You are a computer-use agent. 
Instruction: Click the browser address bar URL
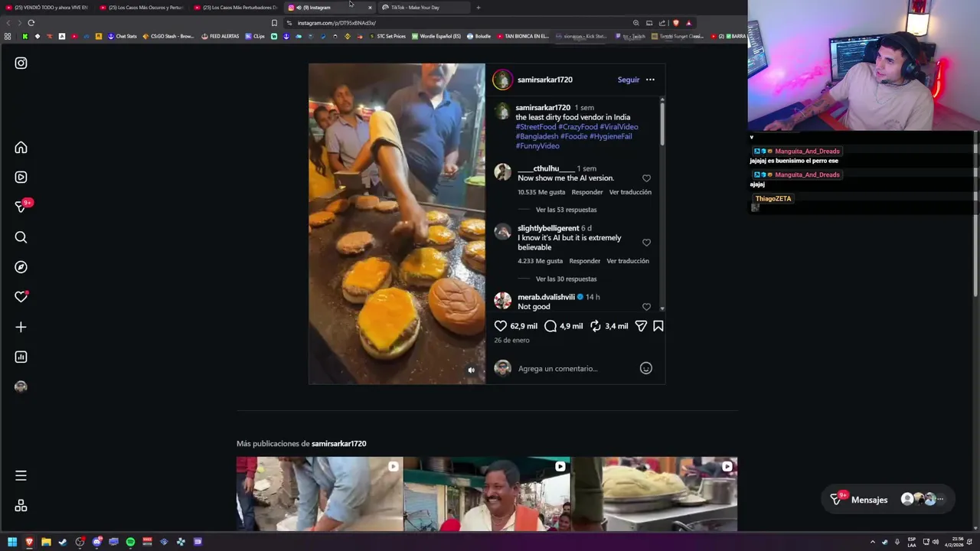tap(337, 23)
